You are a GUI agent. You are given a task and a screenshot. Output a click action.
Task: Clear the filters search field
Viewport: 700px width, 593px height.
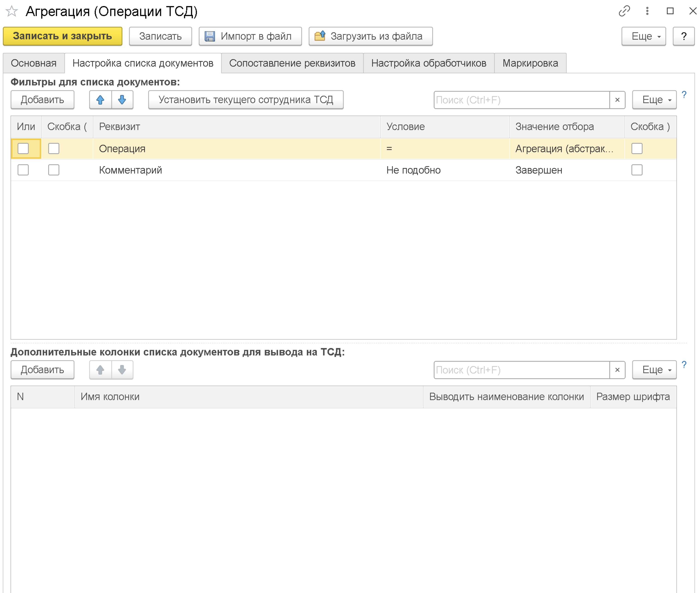pyautogui.click(x=617, y=100)
